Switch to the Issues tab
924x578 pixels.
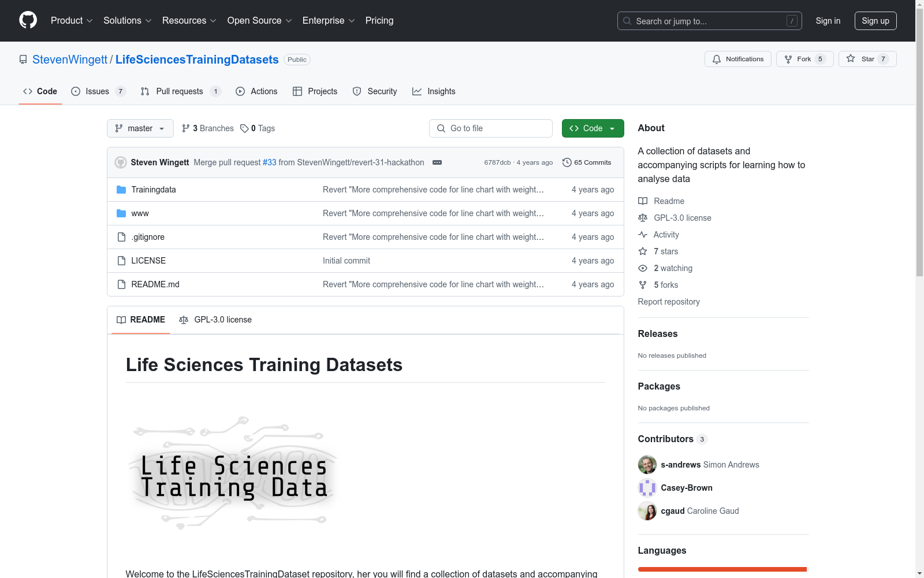click(98, 91)
